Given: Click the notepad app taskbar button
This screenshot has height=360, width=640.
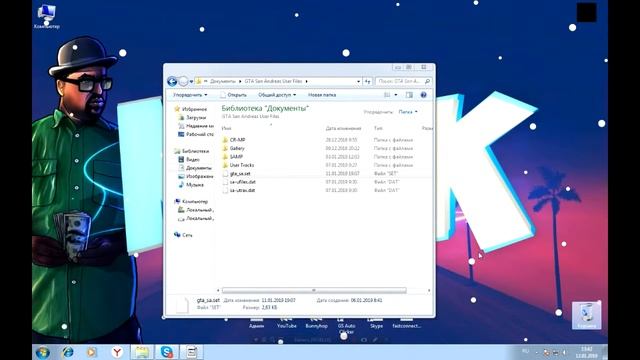Looking at the screenshot, I should pos(191,352).
